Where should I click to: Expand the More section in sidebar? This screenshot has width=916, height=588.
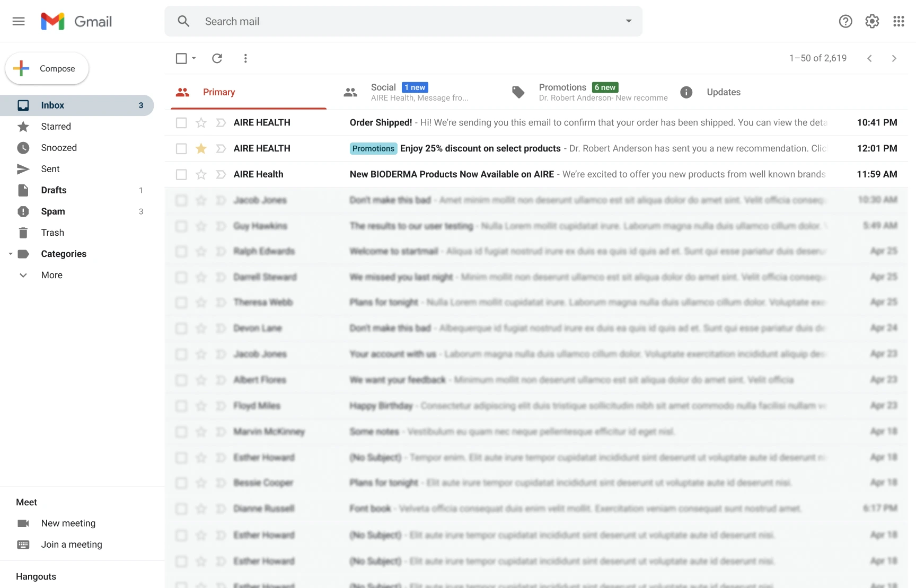(x=51, y=275)
